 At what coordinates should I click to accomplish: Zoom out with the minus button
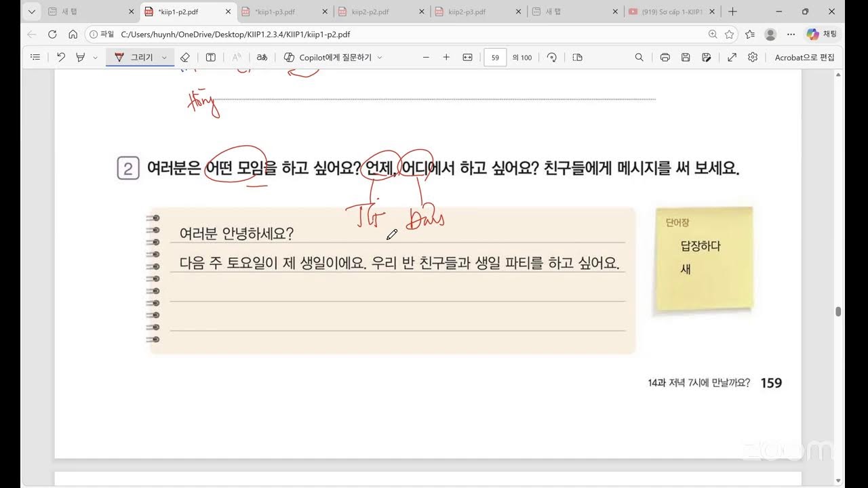click(426, 58)
